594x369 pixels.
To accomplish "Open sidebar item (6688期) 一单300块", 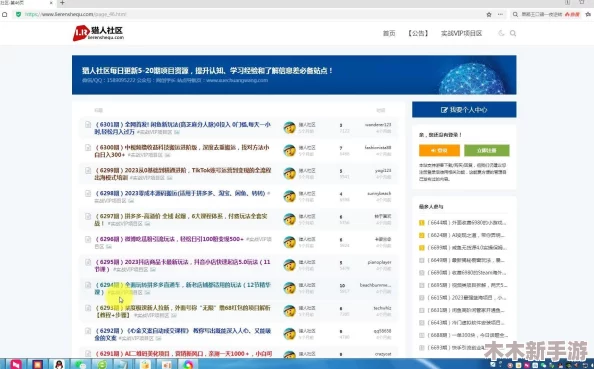I will [467, 335].
